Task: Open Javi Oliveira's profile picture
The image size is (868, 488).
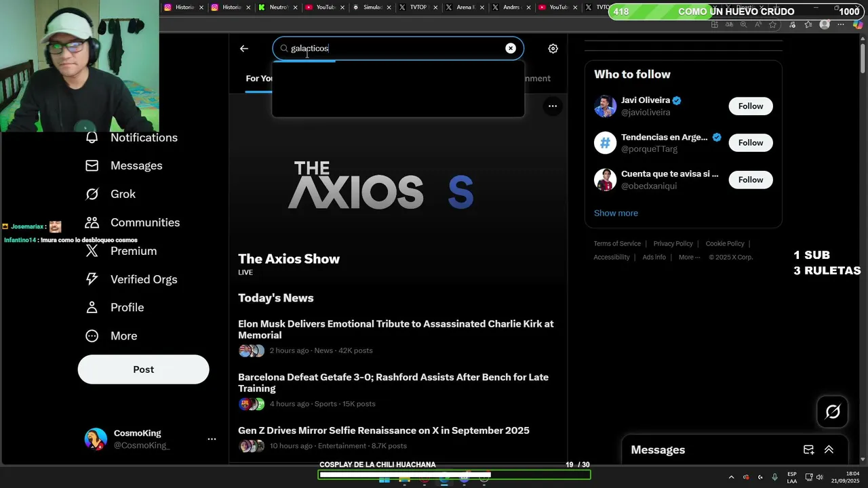Action: (605, 106)
